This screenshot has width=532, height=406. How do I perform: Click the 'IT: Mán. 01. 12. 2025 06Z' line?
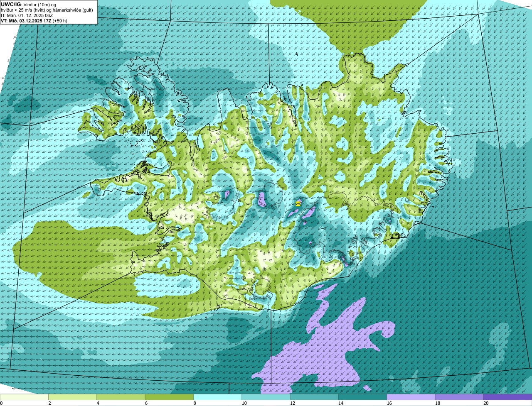[x=27, y=15]
